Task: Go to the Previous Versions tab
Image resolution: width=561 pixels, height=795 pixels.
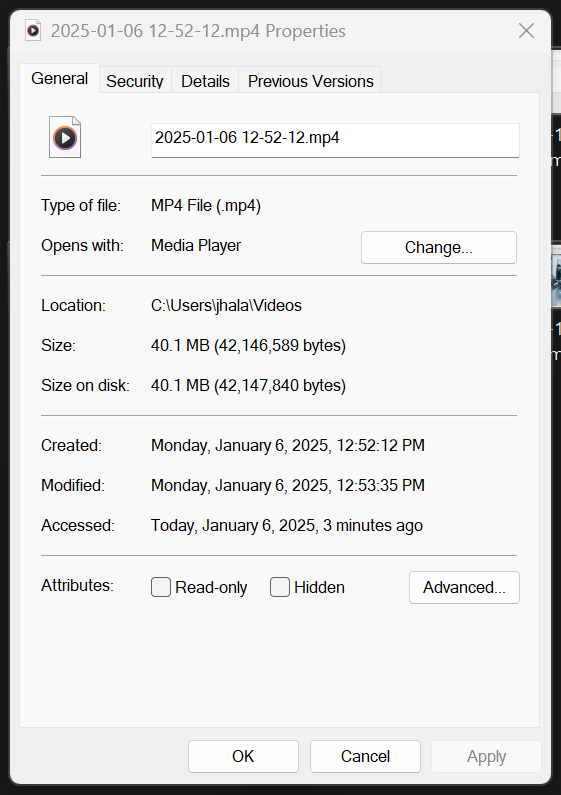Action: pos(310,81)
